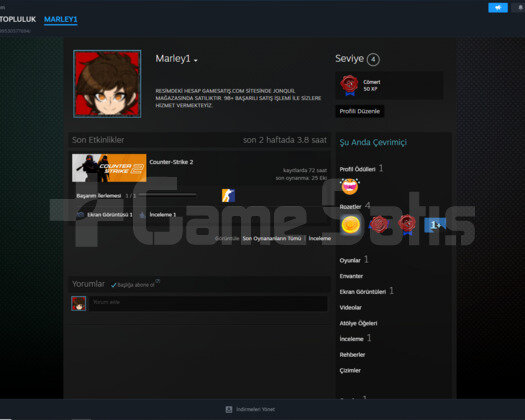The image size is (525, 420).
Task: Click the 'son 2 haftada 3.8 saat' text
Action: click(x=285, y=140)
